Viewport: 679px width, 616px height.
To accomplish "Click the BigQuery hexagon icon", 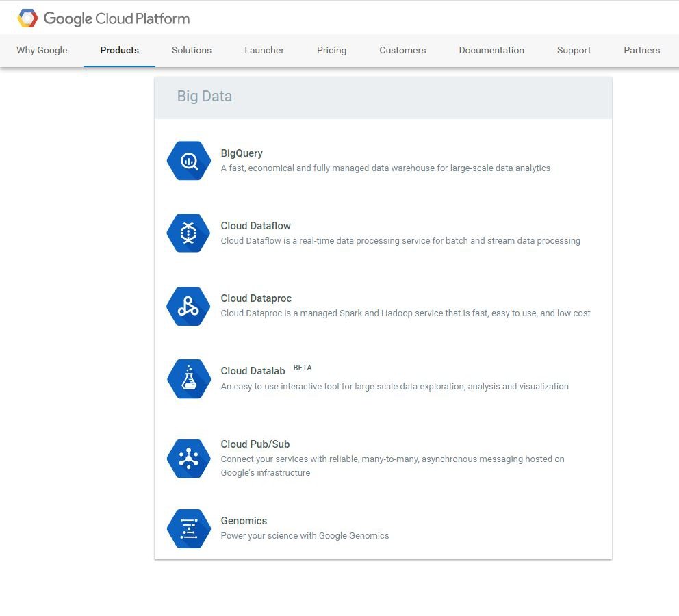I will (x=189, y=161).
